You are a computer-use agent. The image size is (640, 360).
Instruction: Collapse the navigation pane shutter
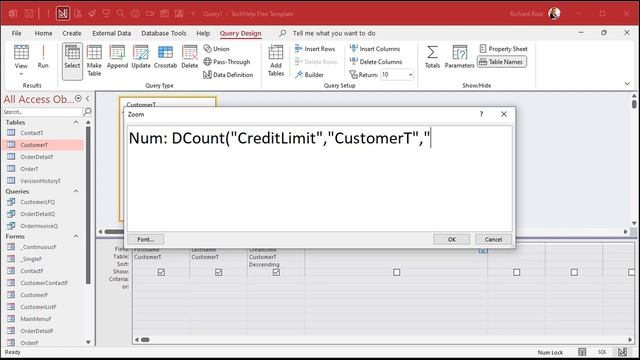click(87, 98)
